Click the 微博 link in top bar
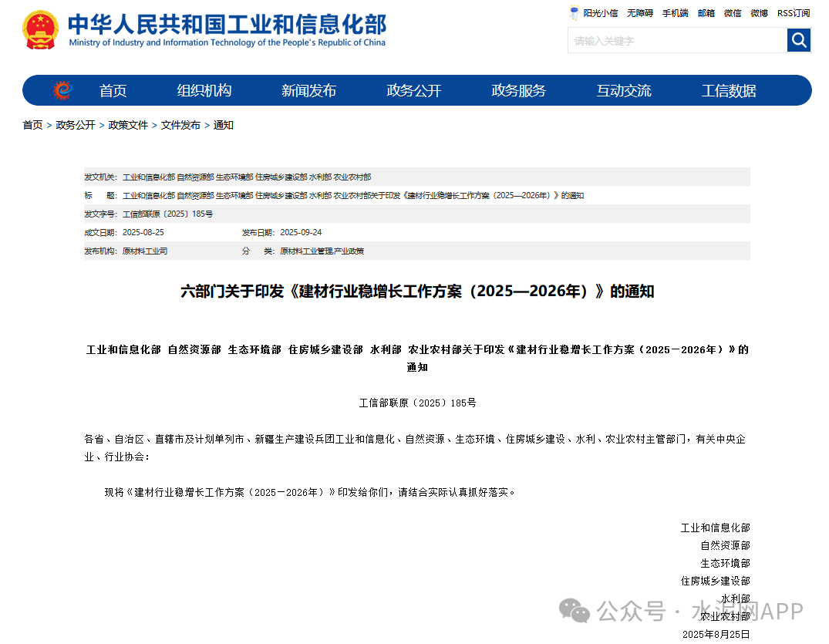Screen dimensions: 829x644 click(759, 13)
